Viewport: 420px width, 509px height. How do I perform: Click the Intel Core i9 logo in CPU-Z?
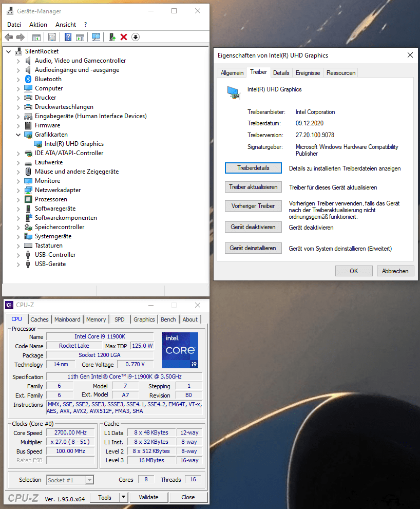pyautogui.click(x=180, y=350)
